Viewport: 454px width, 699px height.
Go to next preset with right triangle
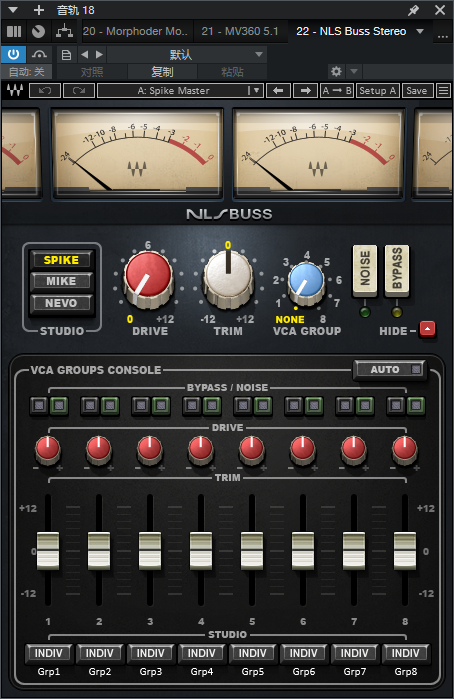pyautogui.click(x=99, y=55)
